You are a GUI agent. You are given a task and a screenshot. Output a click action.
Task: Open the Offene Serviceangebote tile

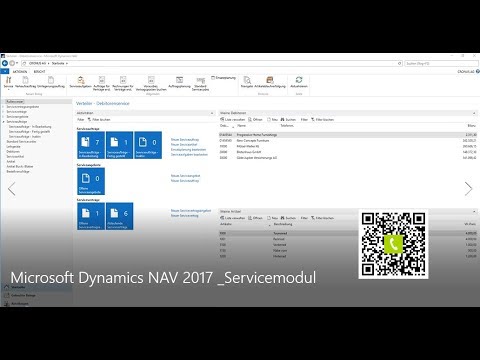pos(91,181)
